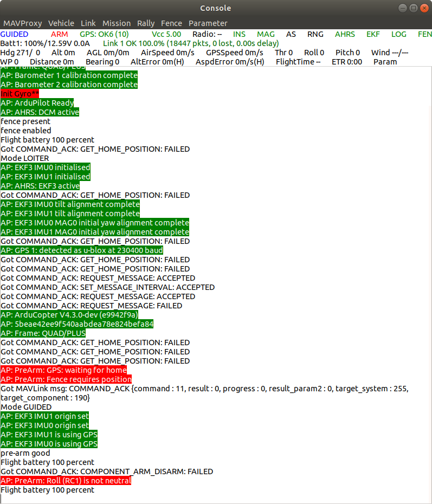The height and width of the screenshot is (504, 432).
Task: Click the pre-arm good log line
Action: pyautogui.click(x=25, y=453)
